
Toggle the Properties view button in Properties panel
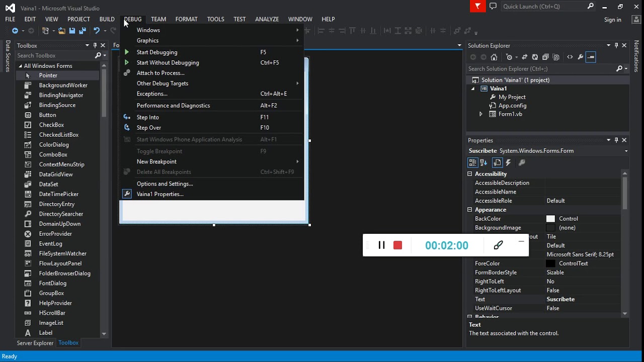tap(497, 162)
